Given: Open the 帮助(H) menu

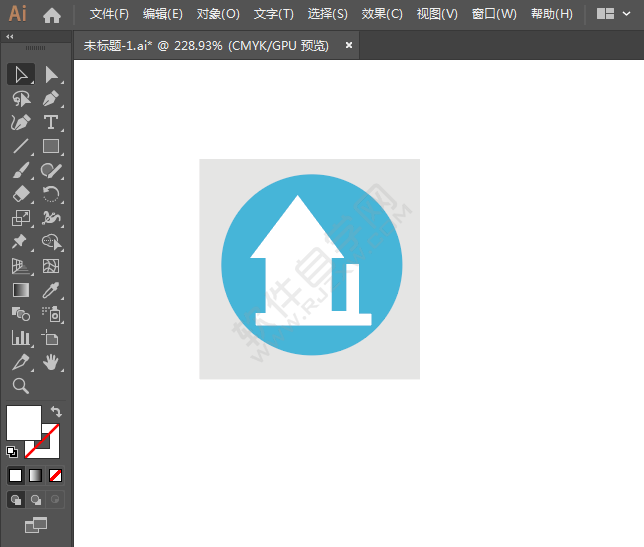Looking at the screenshot, I should [x=552, y=14].
